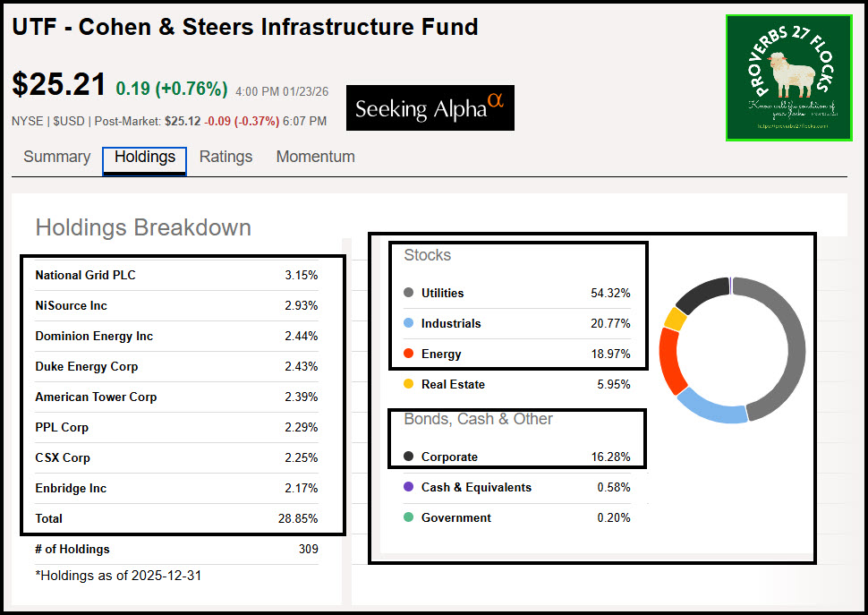Click the blue Industrials legend dot
The image size is (868, 615).
click(x=408, y=323)
